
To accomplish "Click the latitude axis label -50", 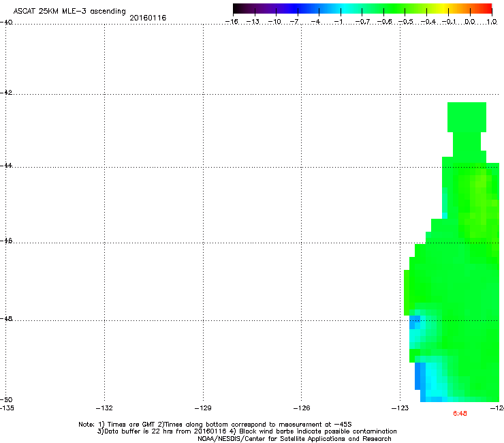I will 6,399.
